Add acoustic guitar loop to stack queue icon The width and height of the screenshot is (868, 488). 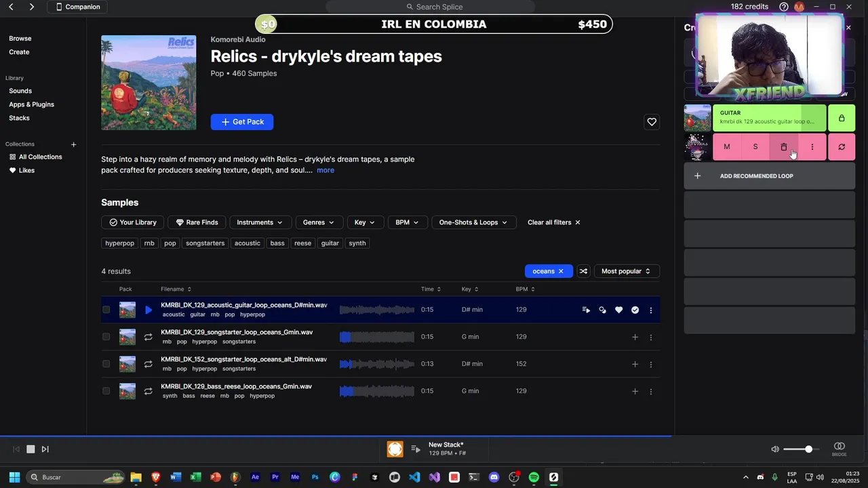tap(586, 310)
